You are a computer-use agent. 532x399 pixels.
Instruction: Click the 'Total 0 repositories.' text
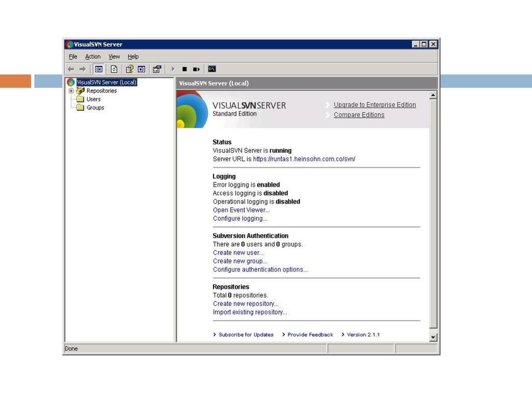(240, 295)
